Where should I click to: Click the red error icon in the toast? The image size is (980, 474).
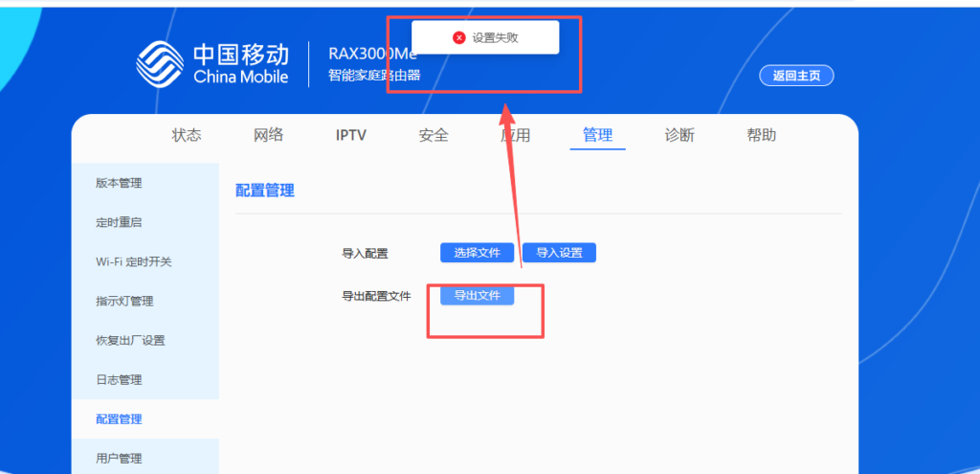click(x=459, y=37)
